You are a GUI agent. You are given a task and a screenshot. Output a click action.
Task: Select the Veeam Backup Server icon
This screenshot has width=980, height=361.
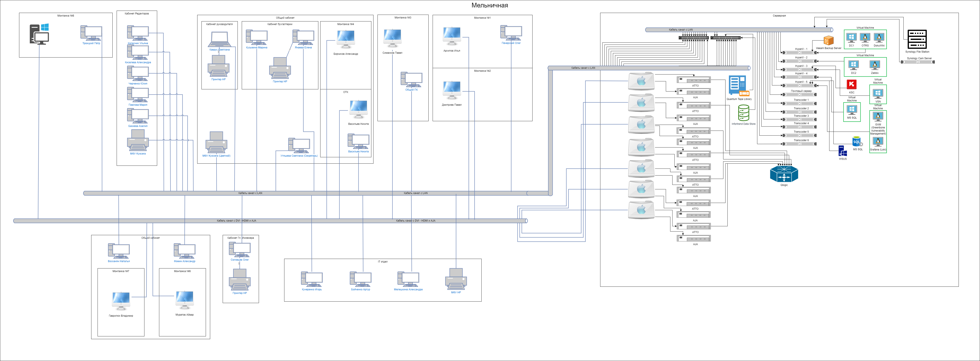click(x=828, y=41)
